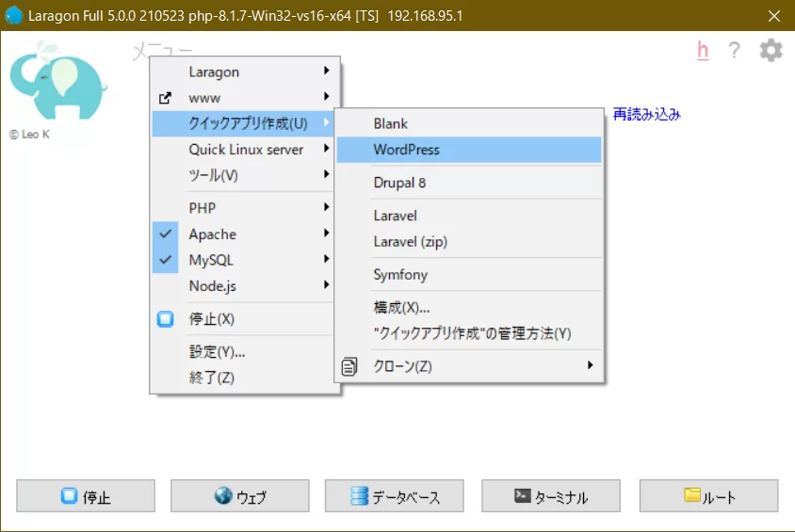Select Blank in the quick app submenu

pos(469,123)
